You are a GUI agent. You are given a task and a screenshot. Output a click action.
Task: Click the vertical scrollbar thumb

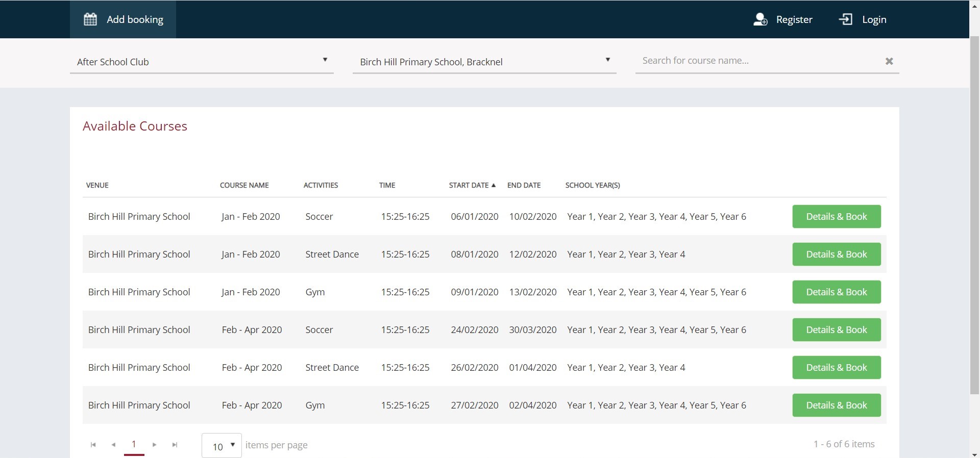pyautogui.click(x=974, y=214)
